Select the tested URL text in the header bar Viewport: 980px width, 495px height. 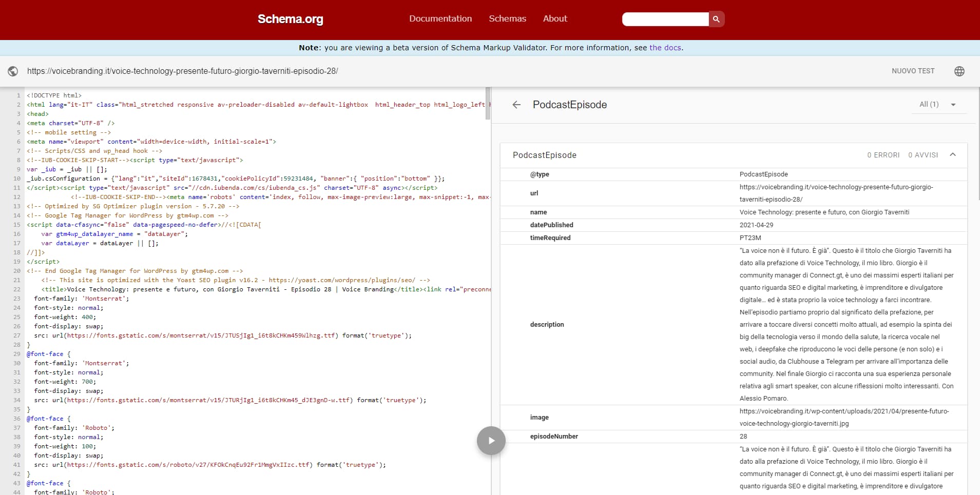pos(182,71)
